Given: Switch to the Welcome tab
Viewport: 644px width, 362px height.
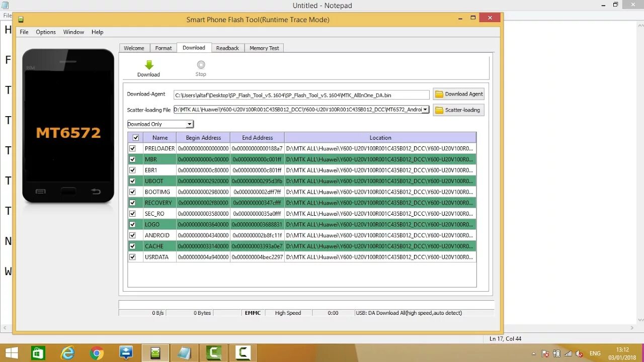Looking at the screenshot, I should point(134,48).
